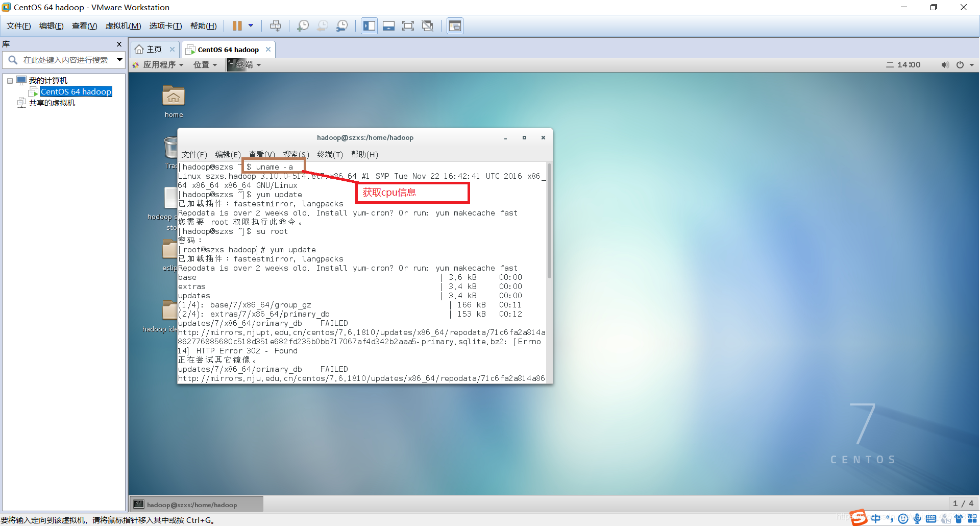This screenshot has width=980, height=526.
Task: Open the Sogou toolbox grid icon
Action: click(972, 519)
